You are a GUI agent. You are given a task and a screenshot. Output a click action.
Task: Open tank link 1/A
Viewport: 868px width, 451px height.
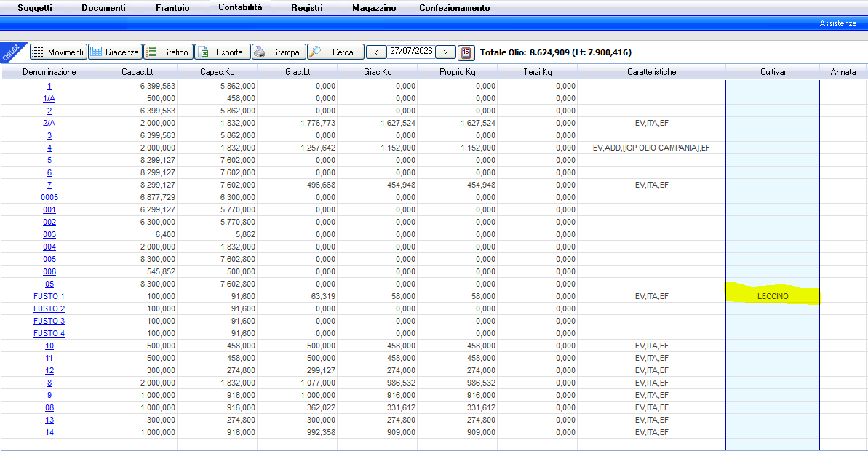[49, 98]
